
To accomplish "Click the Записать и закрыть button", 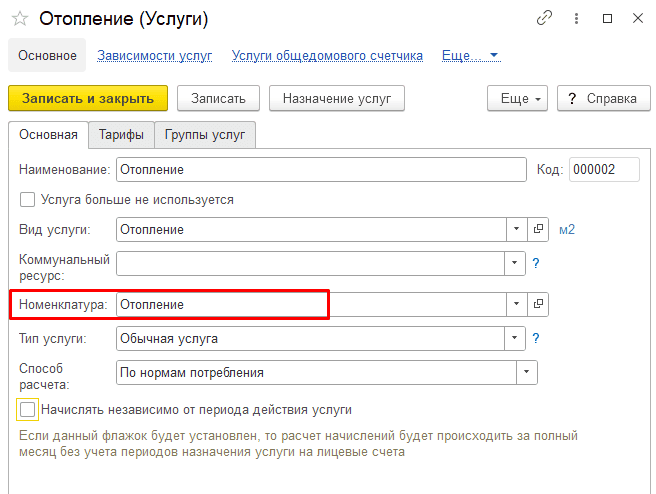I will tap(88, 98).
